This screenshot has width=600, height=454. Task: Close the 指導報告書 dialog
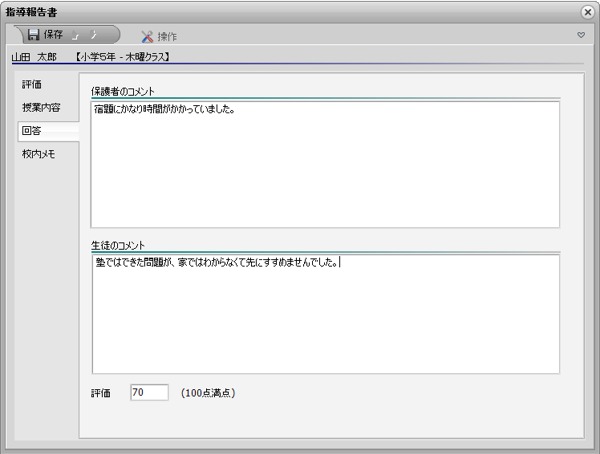[x=587, y=12]
